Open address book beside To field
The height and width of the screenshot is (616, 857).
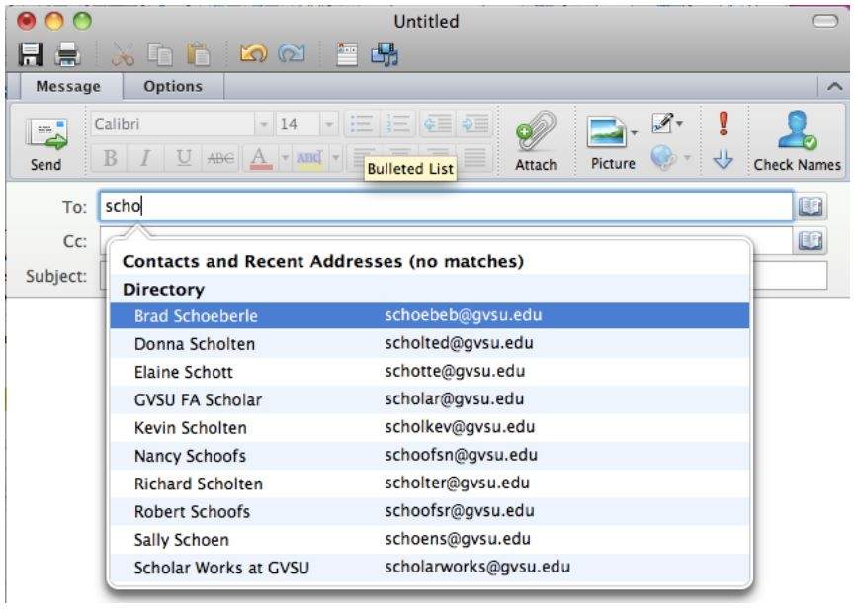point(812,207)
